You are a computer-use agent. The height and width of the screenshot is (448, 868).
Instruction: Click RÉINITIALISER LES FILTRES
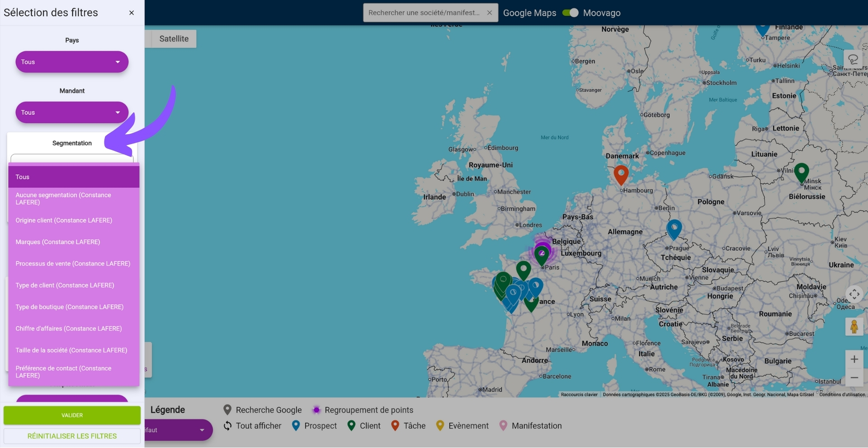pos(72,436)
